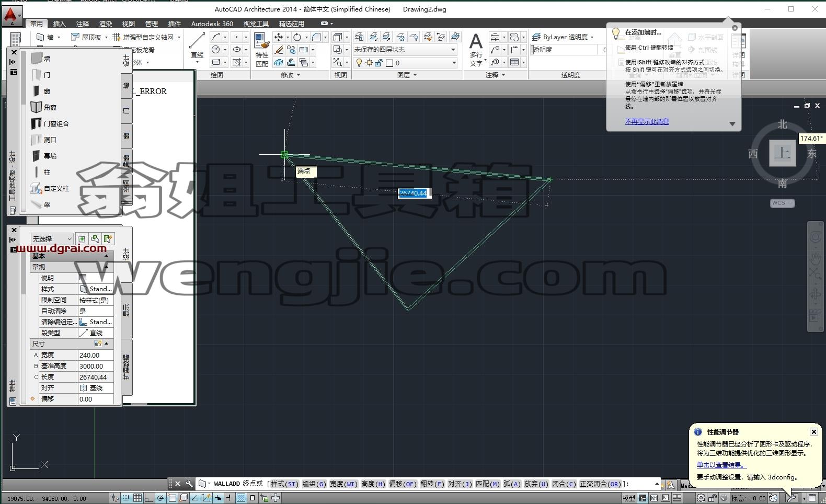Click the 多行文字 multiline text tool
Screen dimensions: 826x504
[x=476, y=49]
